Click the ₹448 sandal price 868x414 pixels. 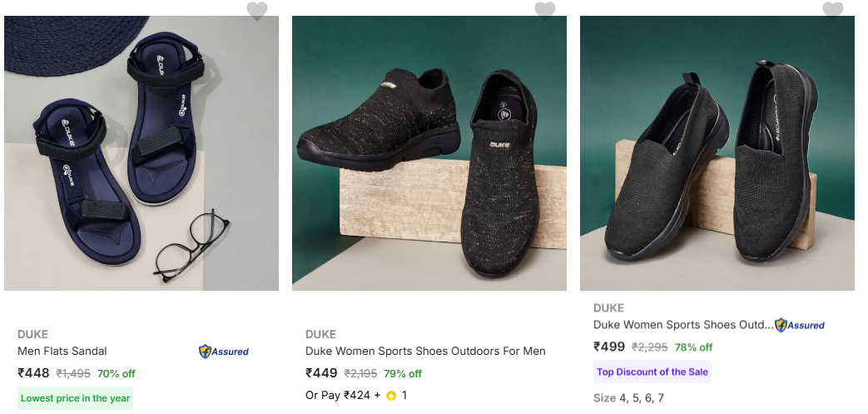(x=33, y=373)
